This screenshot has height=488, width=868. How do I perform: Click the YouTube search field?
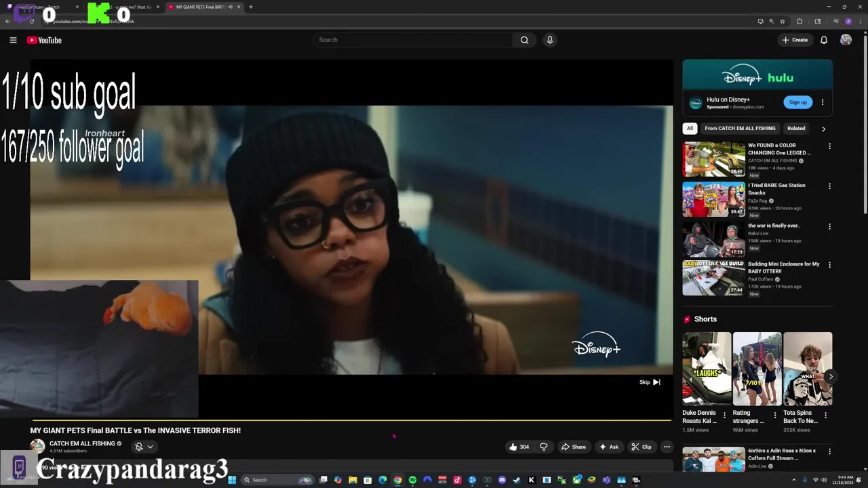pyautogui.click(x=413, y=40)
